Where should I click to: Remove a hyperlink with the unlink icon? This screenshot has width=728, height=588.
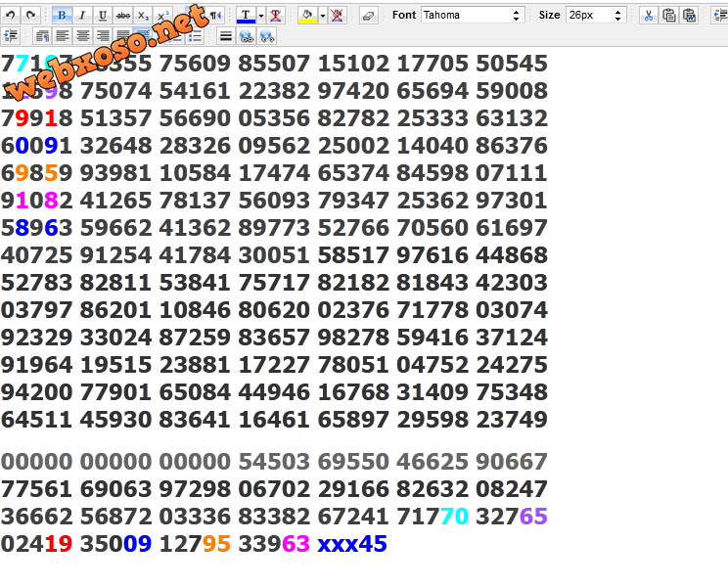[267, 36]
